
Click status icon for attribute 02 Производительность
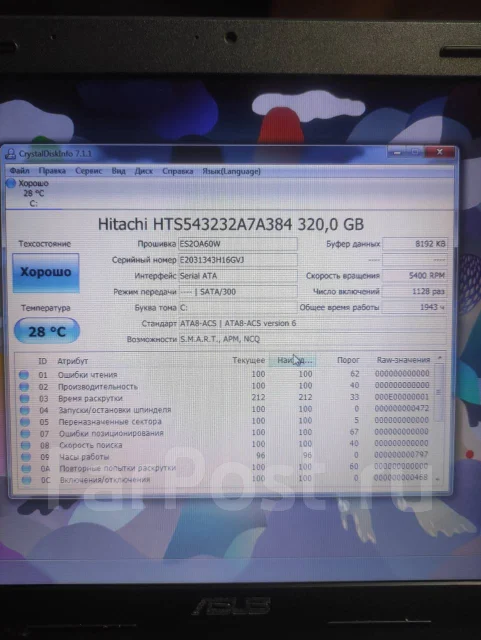(24, 387)
